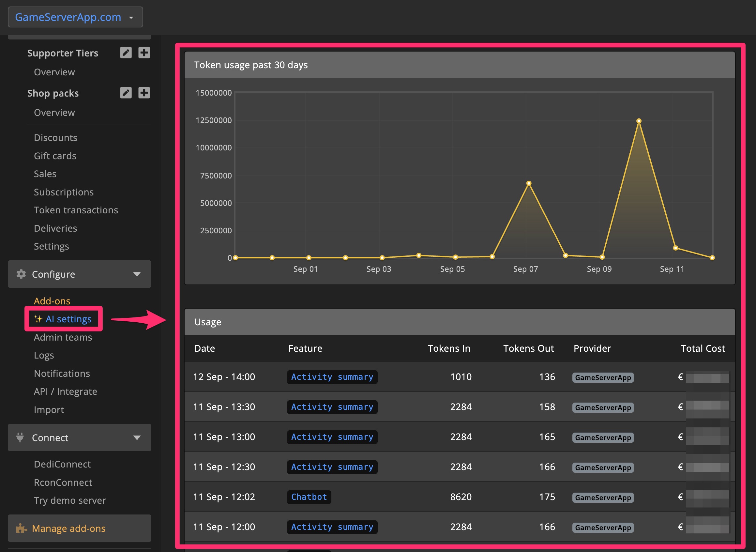The height and width of the screenshot is (552, 756).
Task: Go to Discounts page
Action: pyautogui.click(x=55, y=138)
